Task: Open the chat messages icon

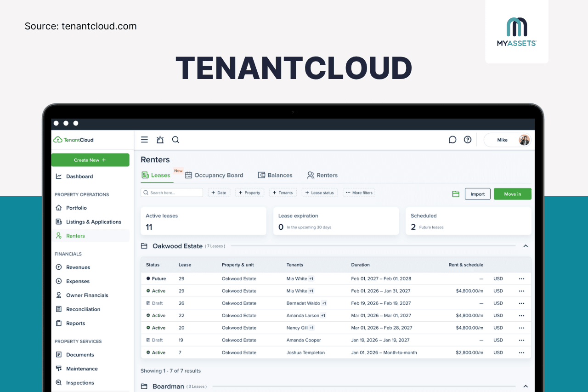Action: (452, 140)
